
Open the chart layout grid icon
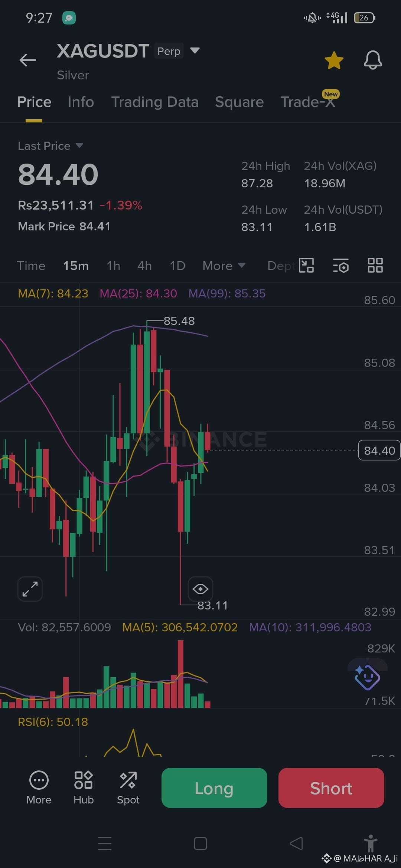pos(375,266)
